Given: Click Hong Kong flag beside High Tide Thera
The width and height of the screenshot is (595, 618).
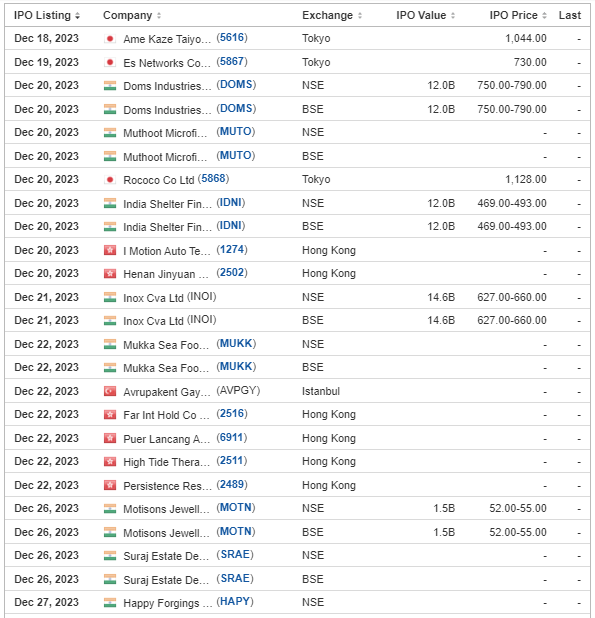Looking at the screenshot, I should (x=110, y=462).
